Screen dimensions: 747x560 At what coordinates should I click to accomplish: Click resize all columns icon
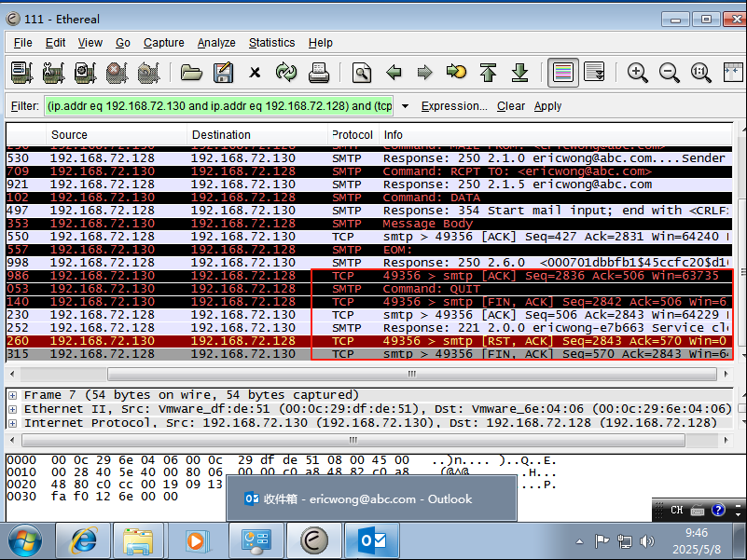(733, 73)
